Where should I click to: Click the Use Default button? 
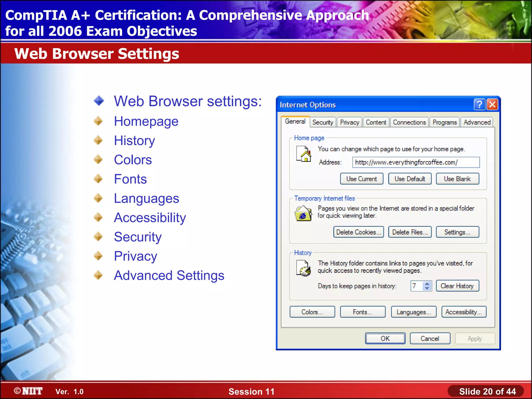(x=410, y=179)
